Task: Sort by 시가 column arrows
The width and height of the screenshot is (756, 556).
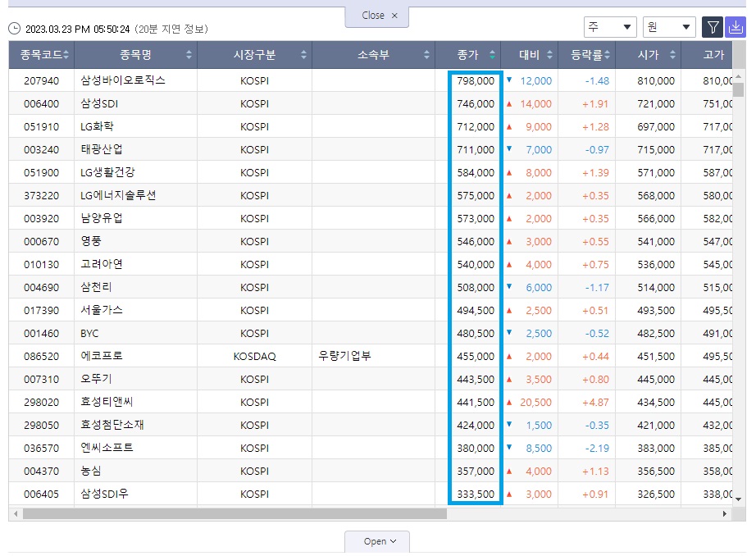Action: [x=672, y=55]
